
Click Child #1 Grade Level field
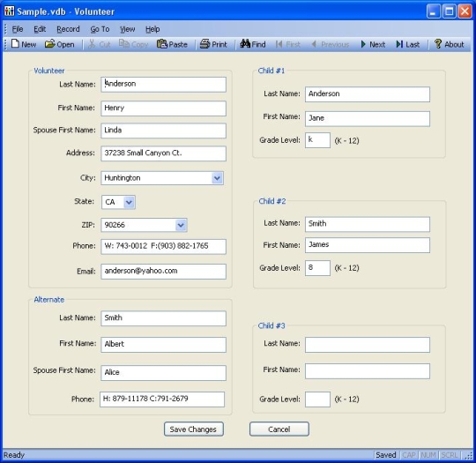pos(317,140)
